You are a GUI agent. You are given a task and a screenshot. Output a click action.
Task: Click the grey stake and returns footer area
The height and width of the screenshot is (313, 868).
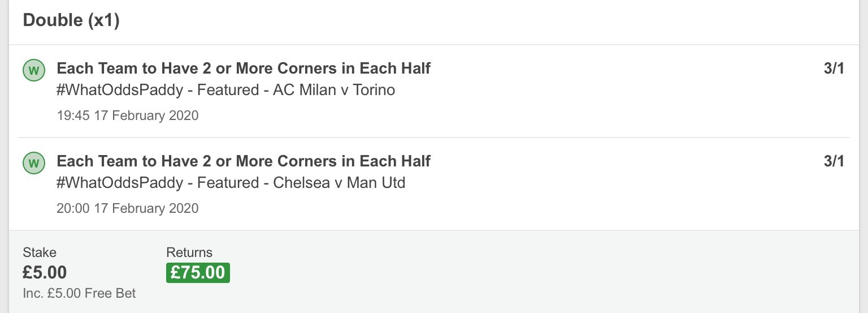[x=434, y=272]
